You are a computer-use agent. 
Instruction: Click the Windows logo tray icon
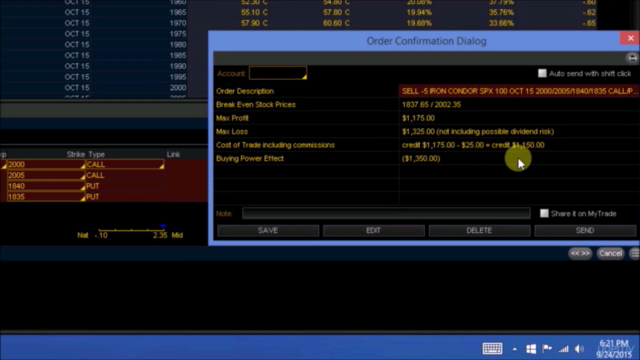[x=531, y=349]
